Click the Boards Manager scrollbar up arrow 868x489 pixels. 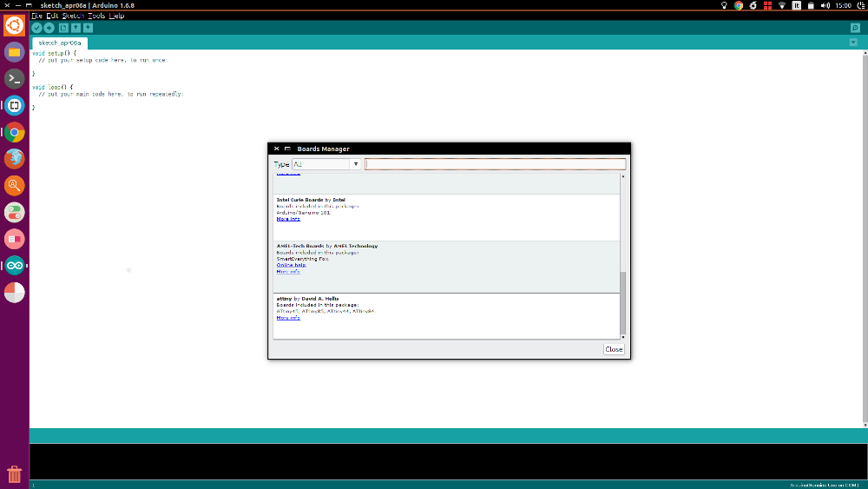click(622, 176)
